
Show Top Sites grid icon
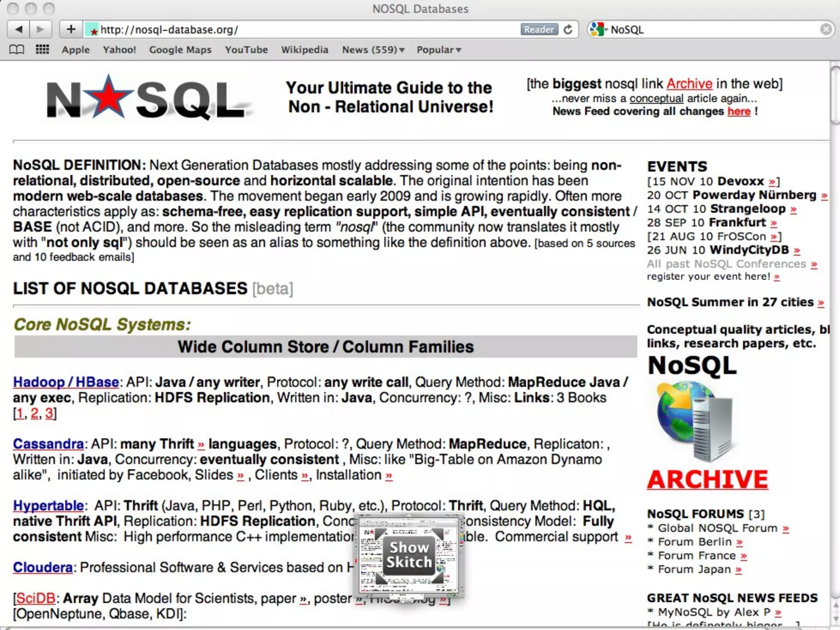click(42, 50)
